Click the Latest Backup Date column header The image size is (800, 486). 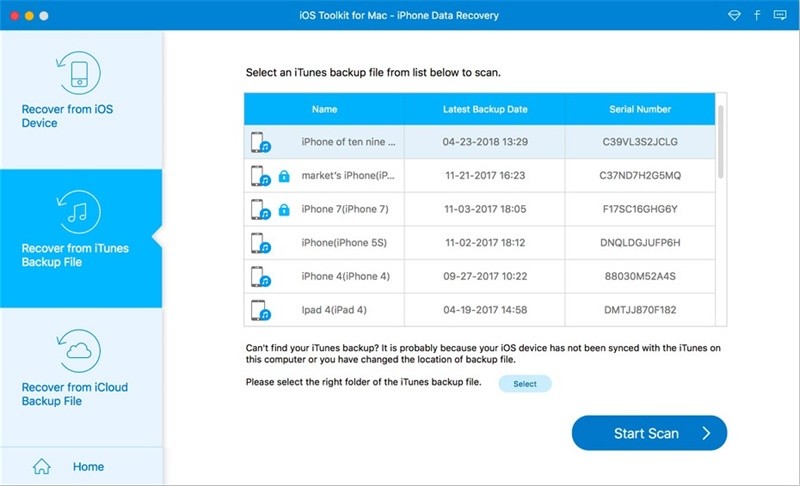coord(485,109)
